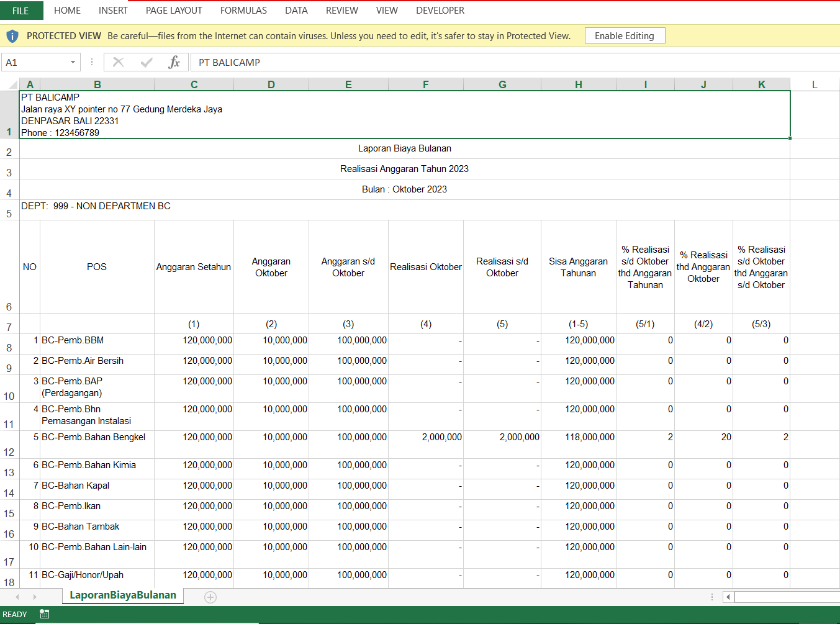The image size is (840, 624).
Task: Click the Insert Function fx icon
Action: click(x=174, y=62)
